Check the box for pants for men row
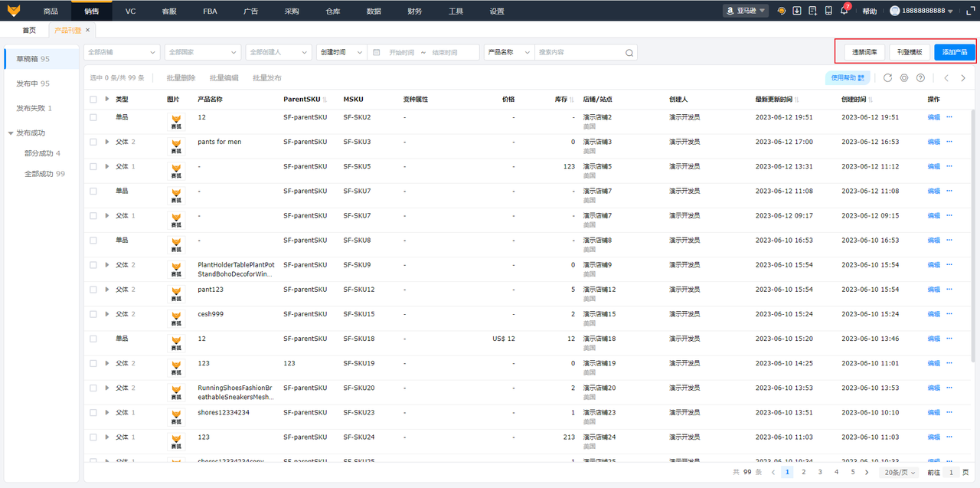 (x=93, y=142)
